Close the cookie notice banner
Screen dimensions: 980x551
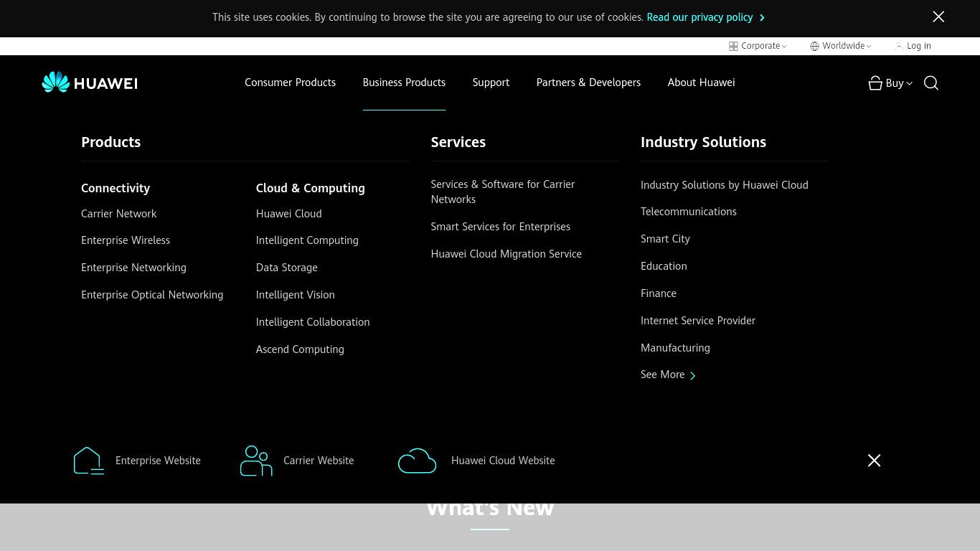(x=938, y=17)
